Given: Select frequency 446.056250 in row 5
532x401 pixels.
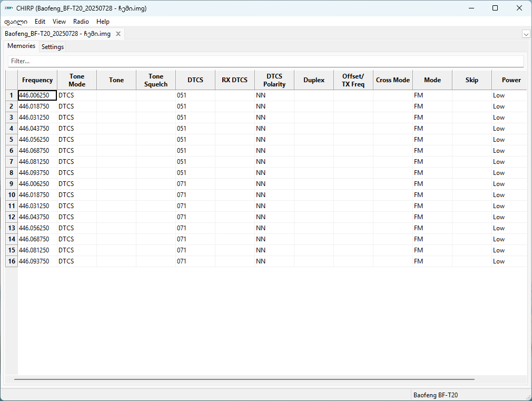Looking at the screenshot, I should coord(37,140).
